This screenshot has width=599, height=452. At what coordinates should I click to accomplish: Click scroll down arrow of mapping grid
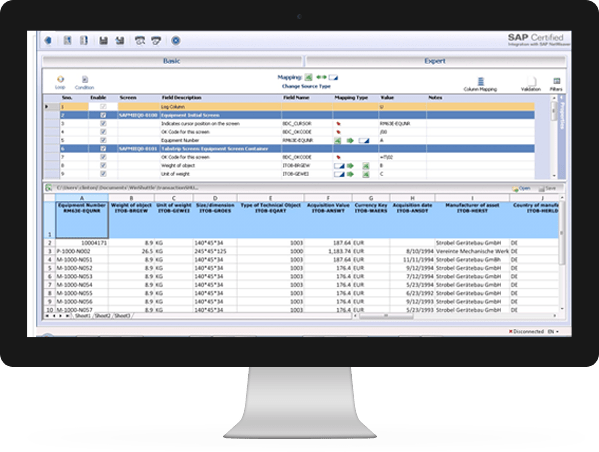click(x=554, y=175)
